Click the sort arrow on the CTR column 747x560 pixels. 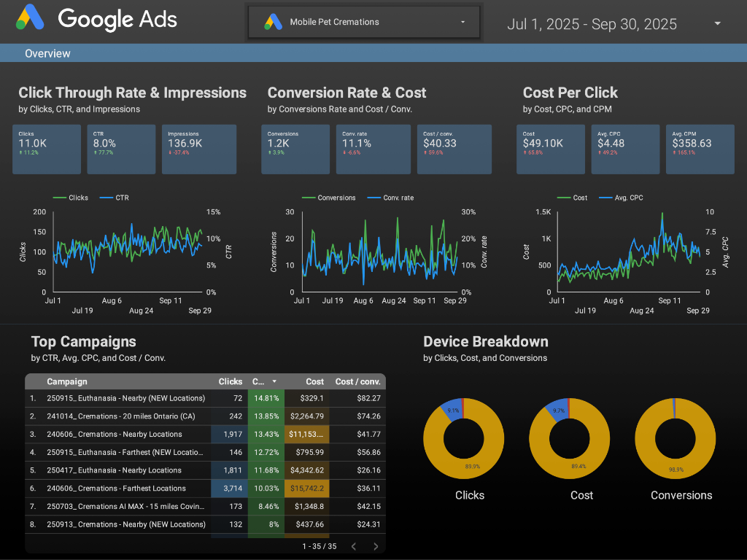[x=274, y=381]
